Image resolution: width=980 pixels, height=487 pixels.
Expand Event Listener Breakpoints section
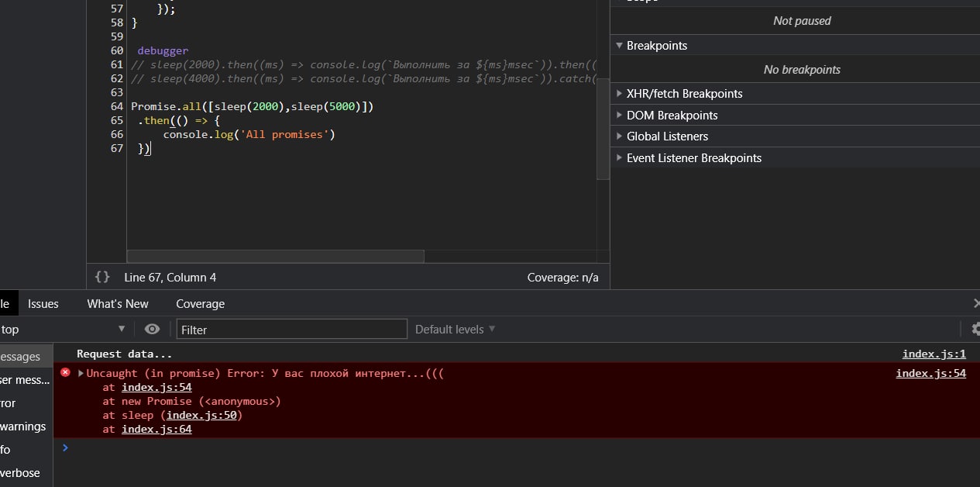[619, 158]
